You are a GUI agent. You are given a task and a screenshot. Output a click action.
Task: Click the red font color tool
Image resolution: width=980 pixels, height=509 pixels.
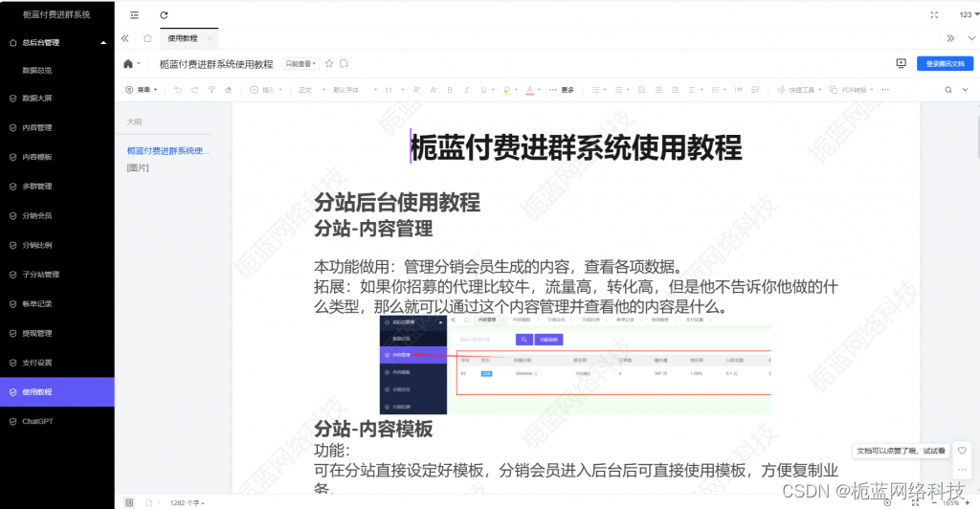(x=530, y=90)
